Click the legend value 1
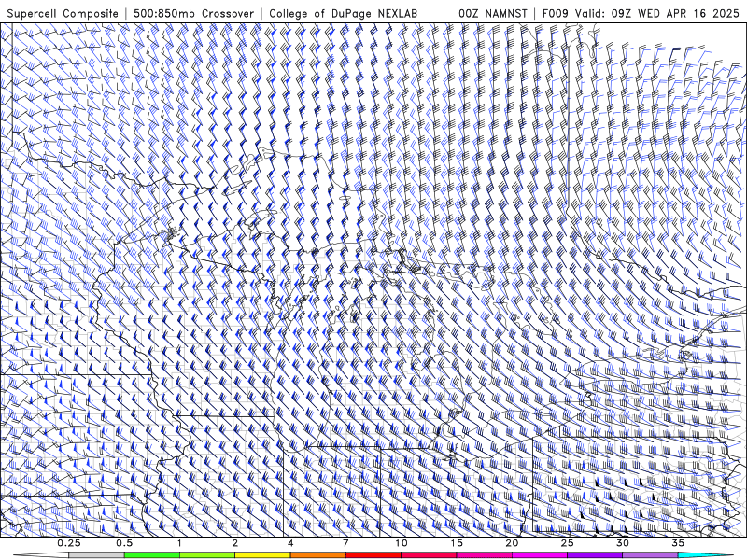This screenshot has height=560, width=747. (179, 543)
